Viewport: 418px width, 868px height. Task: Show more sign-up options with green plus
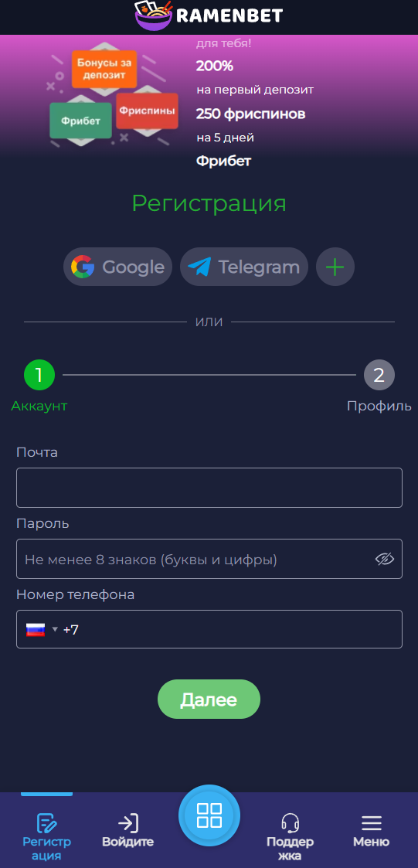(335, 267)
